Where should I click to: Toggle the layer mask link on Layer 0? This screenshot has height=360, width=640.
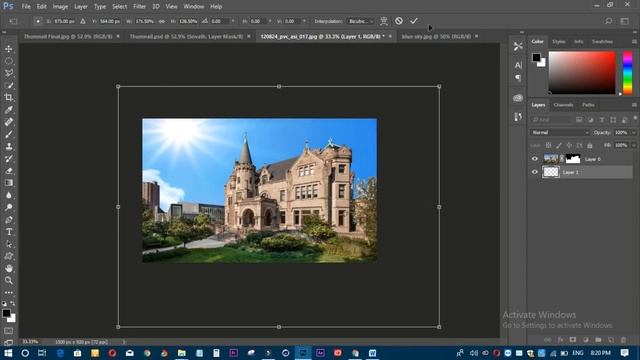pyautogui.click(x=562, y=159)
